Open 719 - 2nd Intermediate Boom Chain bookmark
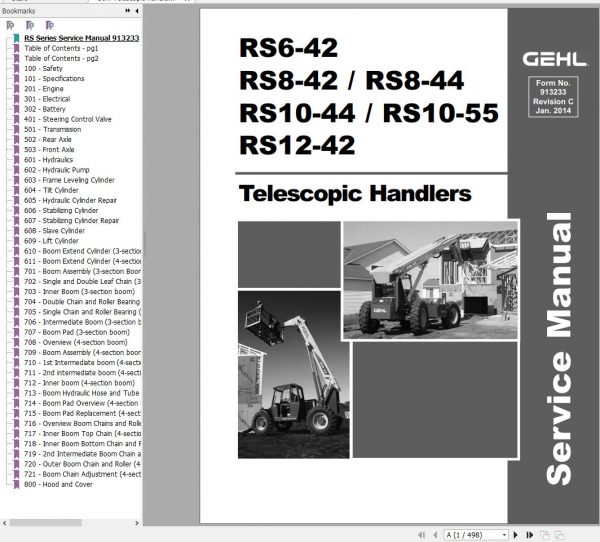 pos(82,454)
